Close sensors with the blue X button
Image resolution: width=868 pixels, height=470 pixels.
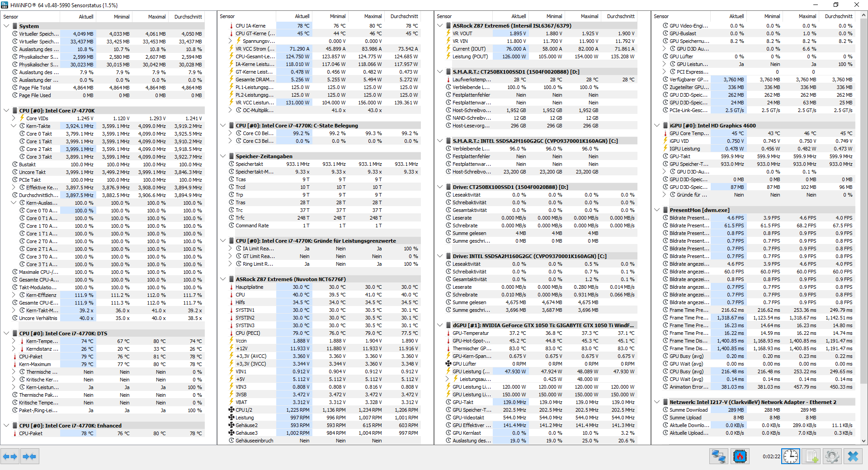pos(853,456)
